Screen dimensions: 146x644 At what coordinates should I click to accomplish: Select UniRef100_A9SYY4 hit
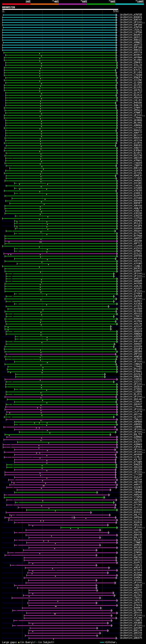point(131,53)
